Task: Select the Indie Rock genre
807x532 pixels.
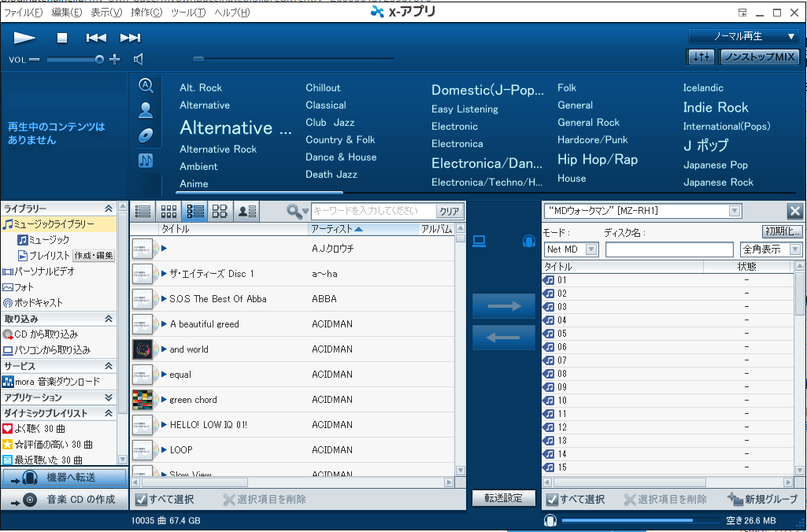Action: (716, 108)
